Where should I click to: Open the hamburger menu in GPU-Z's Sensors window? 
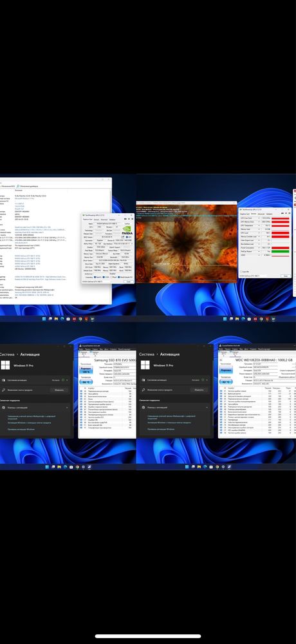click(290, 213)
